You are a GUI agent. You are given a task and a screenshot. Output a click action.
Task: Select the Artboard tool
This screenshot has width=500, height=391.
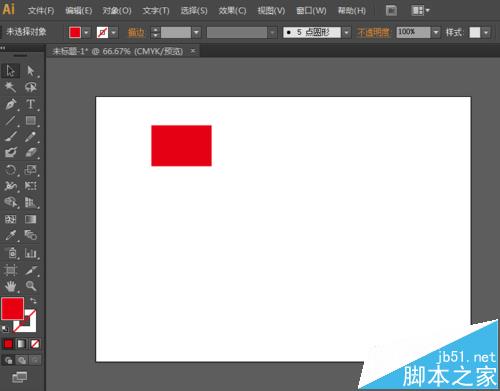[10, 270]
